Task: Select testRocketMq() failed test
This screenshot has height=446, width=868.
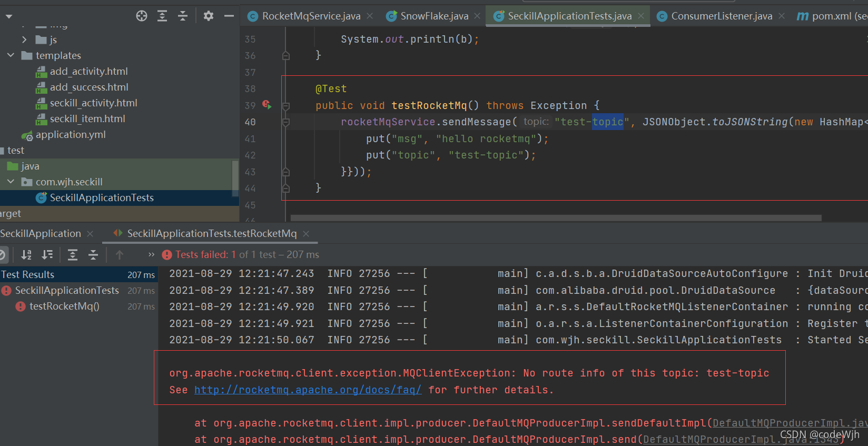Action: 79,306
